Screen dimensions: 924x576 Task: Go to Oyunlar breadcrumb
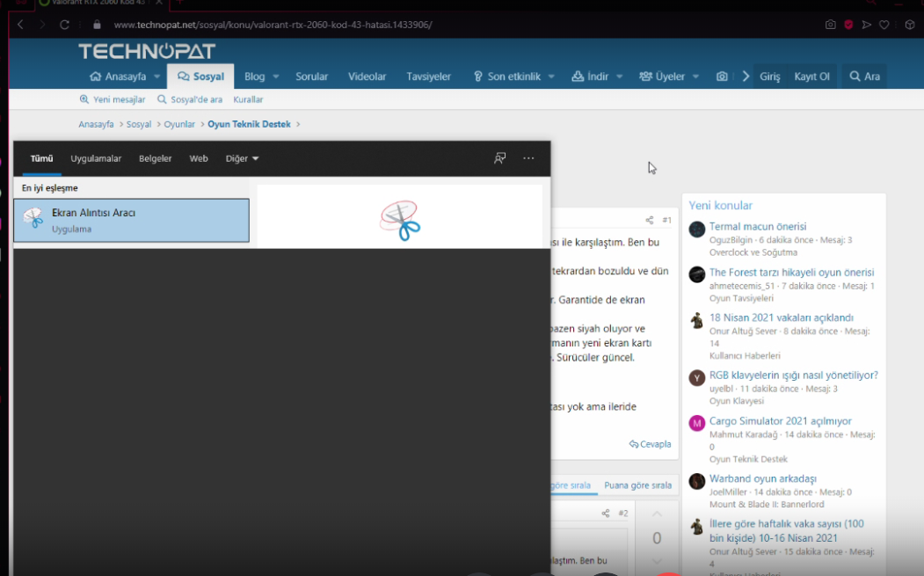click(x=179, y=124)
